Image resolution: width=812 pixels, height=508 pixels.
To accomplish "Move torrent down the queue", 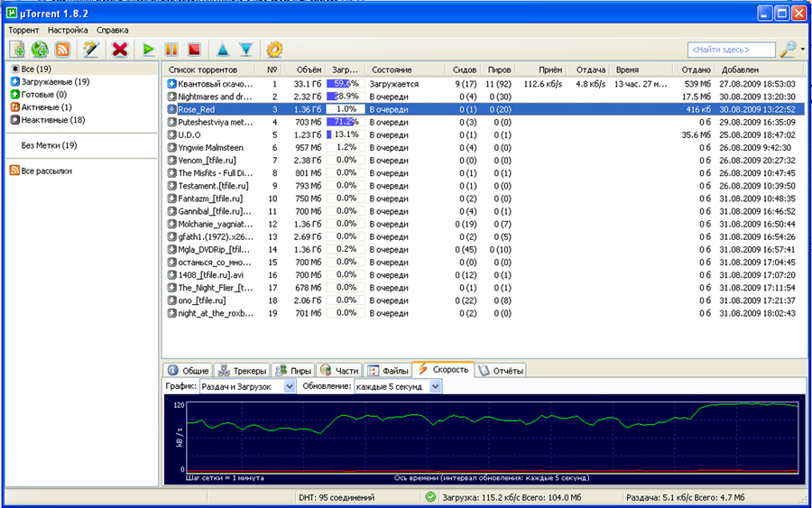I will coord(245,50).
